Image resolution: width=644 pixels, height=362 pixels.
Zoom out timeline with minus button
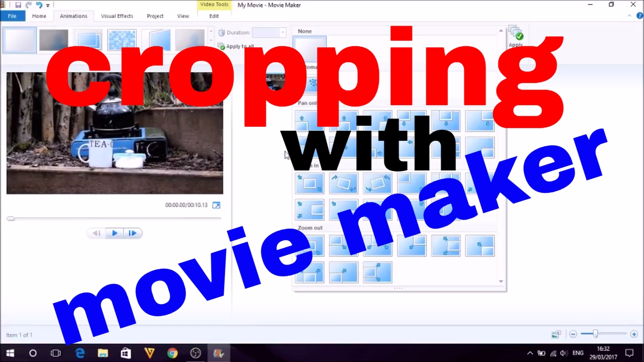point(573,334)
